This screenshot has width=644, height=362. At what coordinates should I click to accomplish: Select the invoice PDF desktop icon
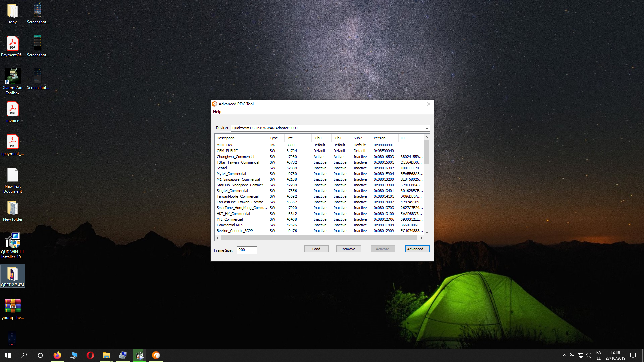coord(13,112)
